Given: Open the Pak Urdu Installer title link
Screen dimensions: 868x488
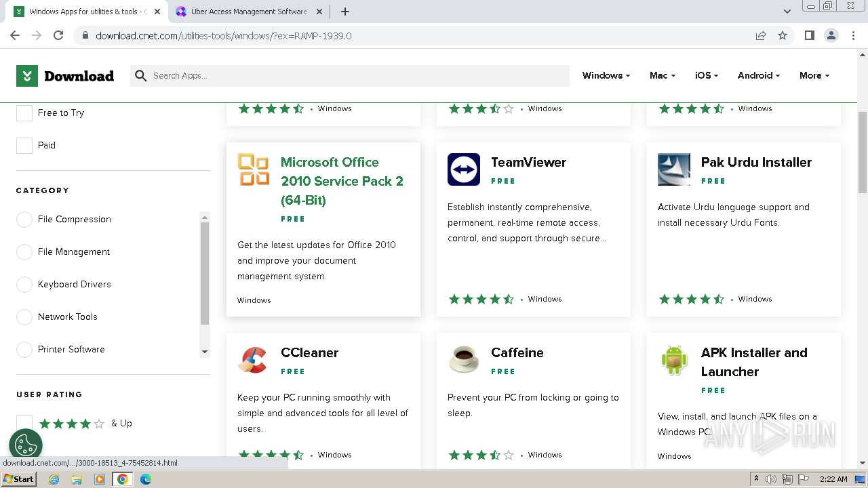Looking at the screenshot, I should [x=756, y=162].
